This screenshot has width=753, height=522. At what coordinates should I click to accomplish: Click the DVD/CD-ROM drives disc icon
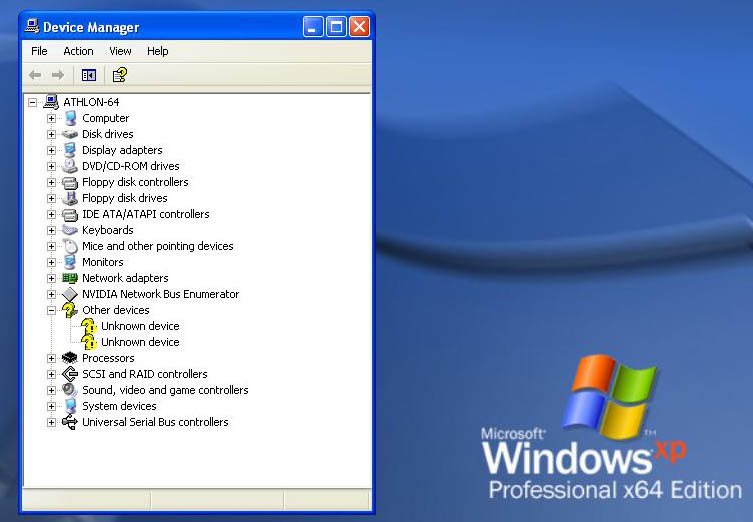coord(70,166)
